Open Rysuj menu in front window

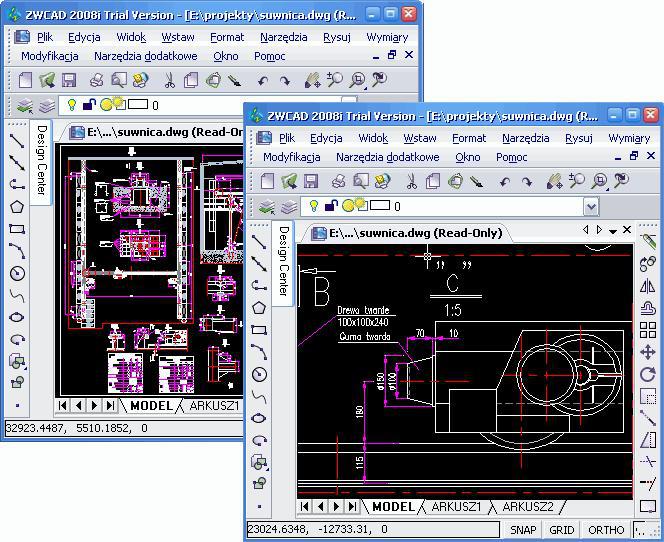(x=578, y=138)
